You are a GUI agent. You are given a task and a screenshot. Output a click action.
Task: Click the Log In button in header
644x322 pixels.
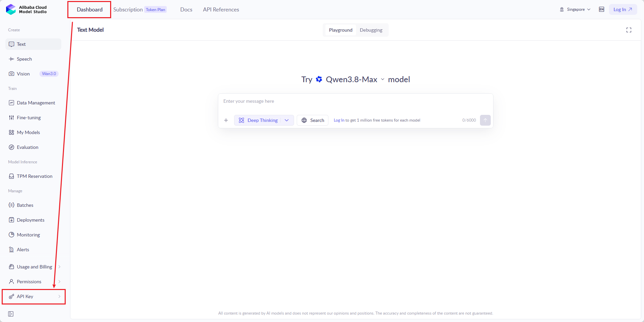623,9
